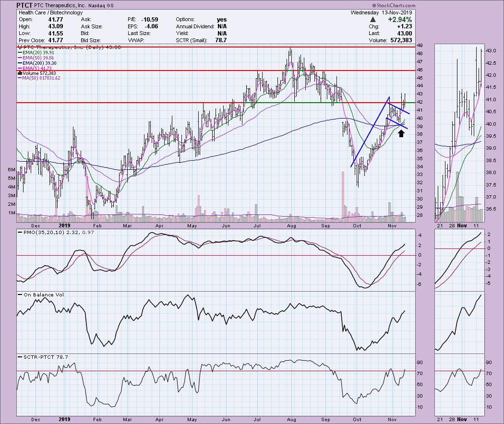
Task: Click the Low value 41.55
Action: [56, 34]
